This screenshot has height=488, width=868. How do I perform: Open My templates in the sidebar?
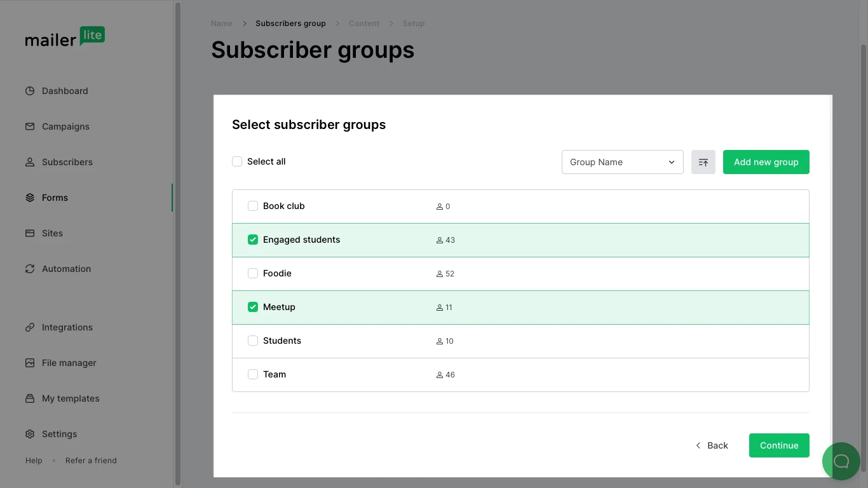click(71, 398)
